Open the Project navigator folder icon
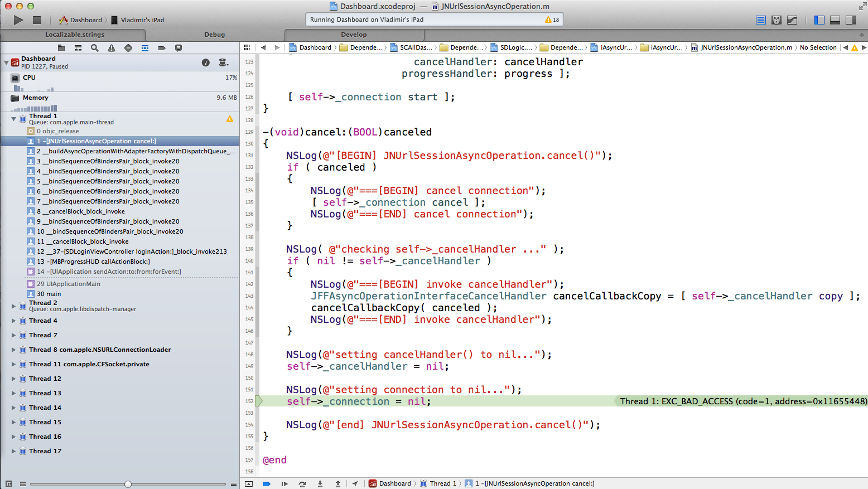This screenshot has height=489, width=868. (61, 48)
